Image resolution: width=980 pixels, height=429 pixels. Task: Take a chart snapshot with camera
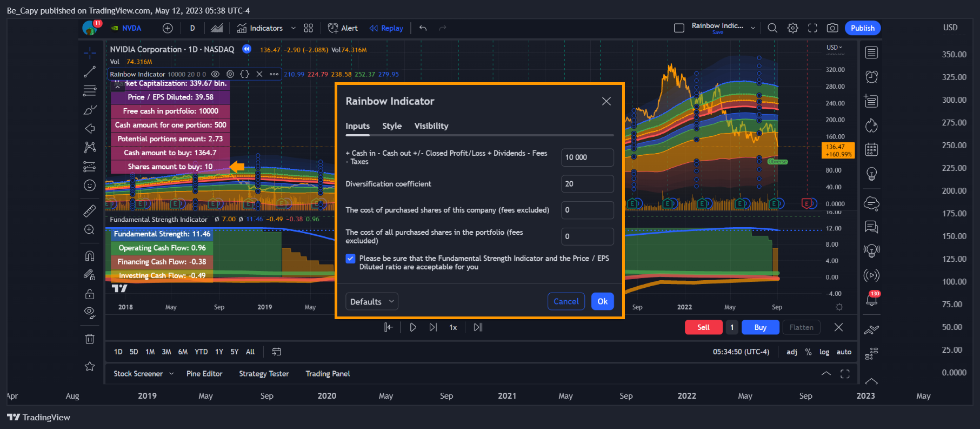point(832,28)
